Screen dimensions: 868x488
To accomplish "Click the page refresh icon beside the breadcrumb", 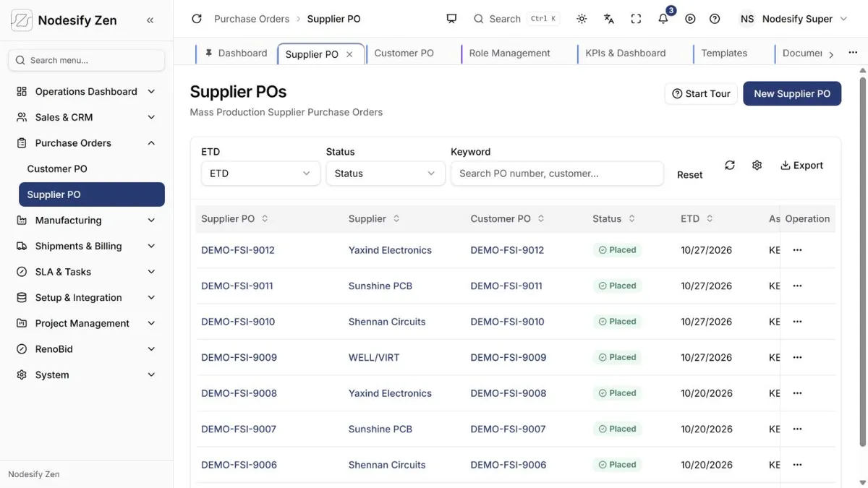I will coord(196,19).
